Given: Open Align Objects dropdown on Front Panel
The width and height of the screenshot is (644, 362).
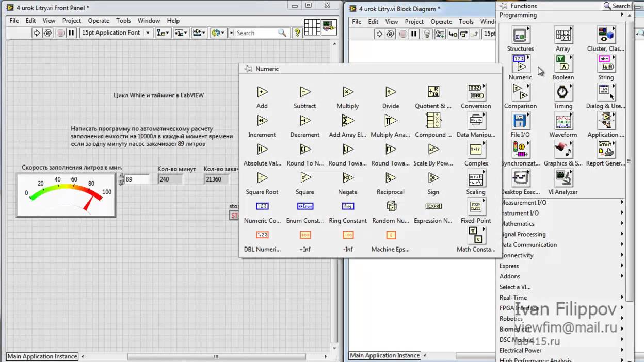Looking at the screenshot, I should click(163, 33).
